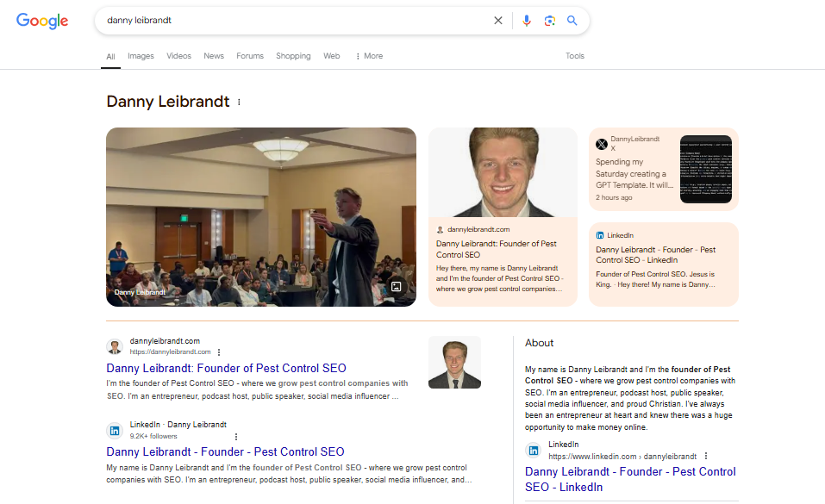
Task: Switch to the Videos tab
Action: 179,56
